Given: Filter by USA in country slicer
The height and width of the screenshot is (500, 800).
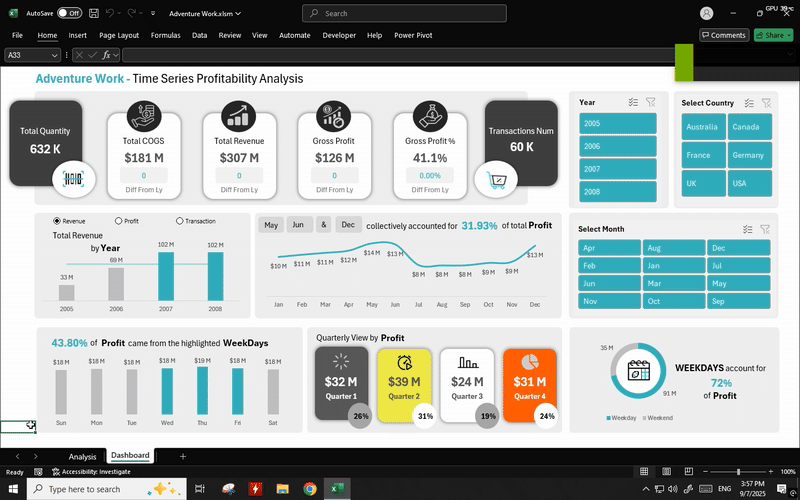Looking at the screenshot, I should (749, 183).
